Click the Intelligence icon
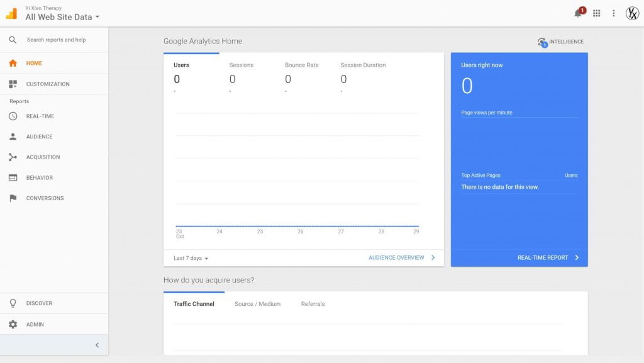 coord(542,42)
